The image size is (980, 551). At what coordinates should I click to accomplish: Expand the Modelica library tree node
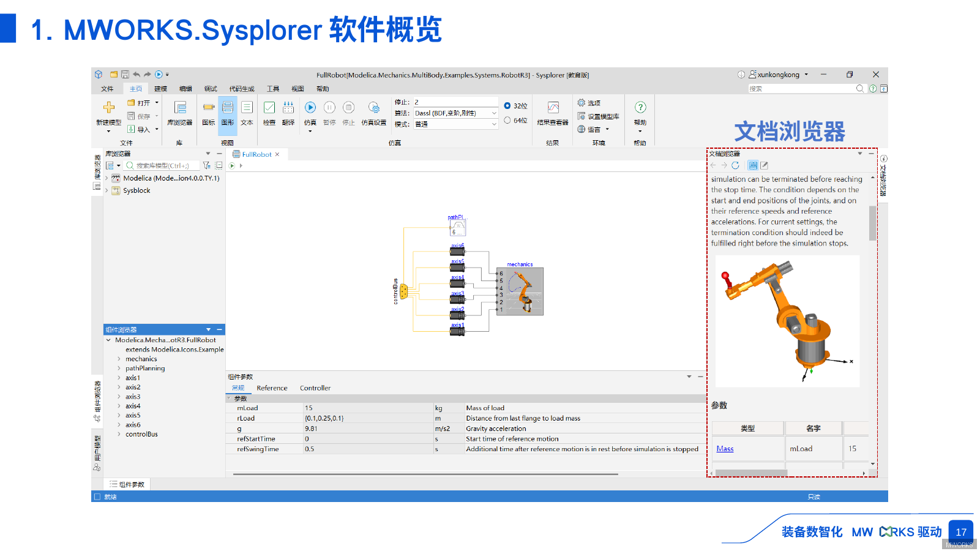pos(107,178)
